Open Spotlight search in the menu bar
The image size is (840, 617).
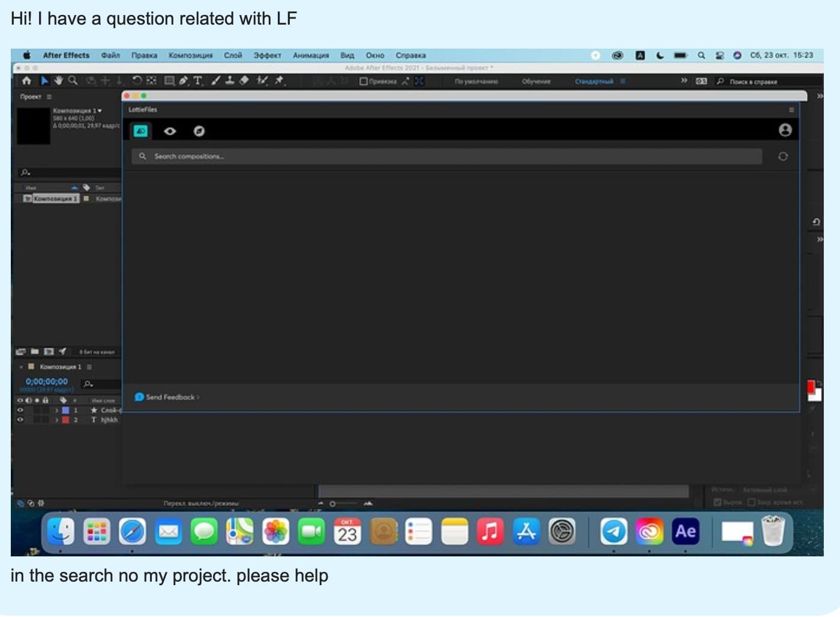click(x=701, y=55)
